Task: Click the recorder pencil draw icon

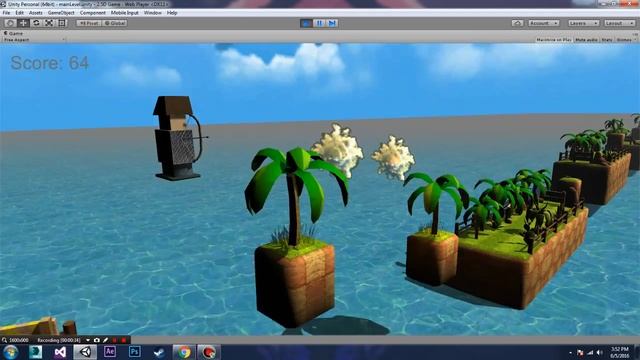Action: coord(106,340)
